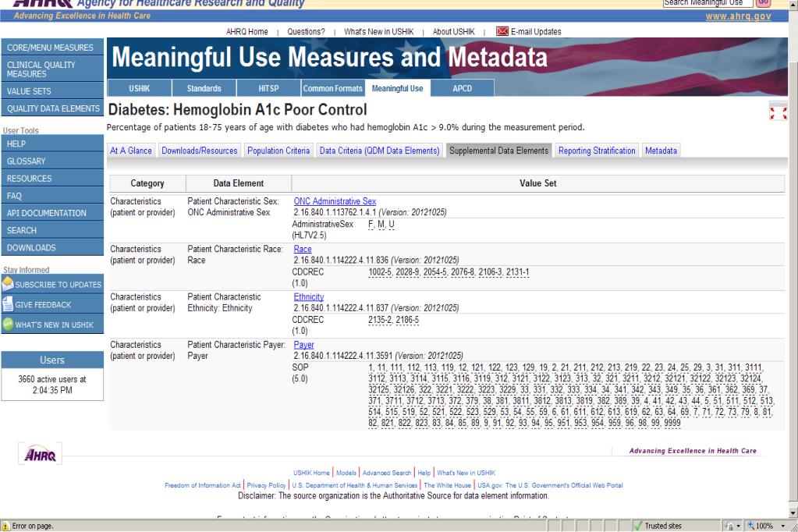Screen dimensions: 798x532
Task: Select the Meaningful Use tab
Action: (x=398, y=88)
